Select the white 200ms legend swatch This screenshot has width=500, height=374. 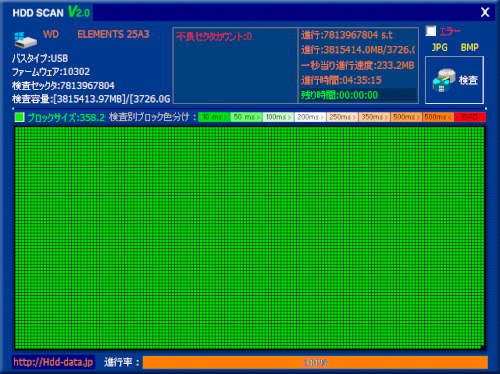[310, 117]
